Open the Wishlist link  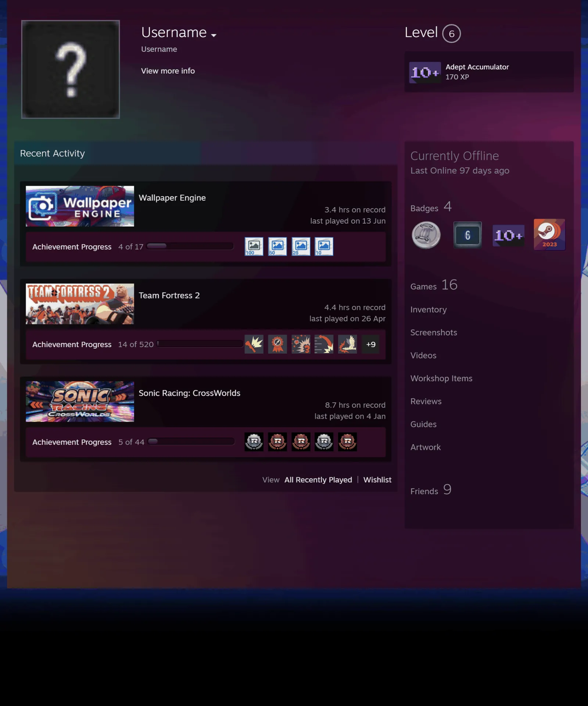pos(377,479)
